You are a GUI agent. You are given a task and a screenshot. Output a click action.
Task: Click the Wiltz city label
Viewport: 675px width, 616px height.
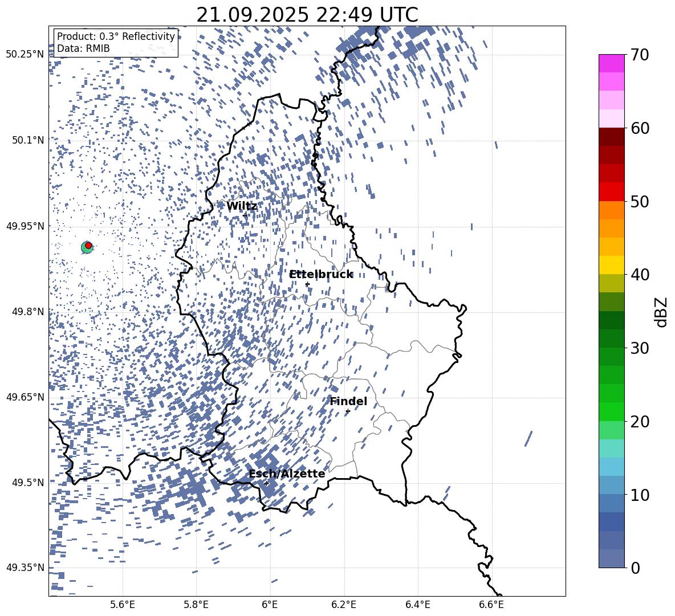242,206
